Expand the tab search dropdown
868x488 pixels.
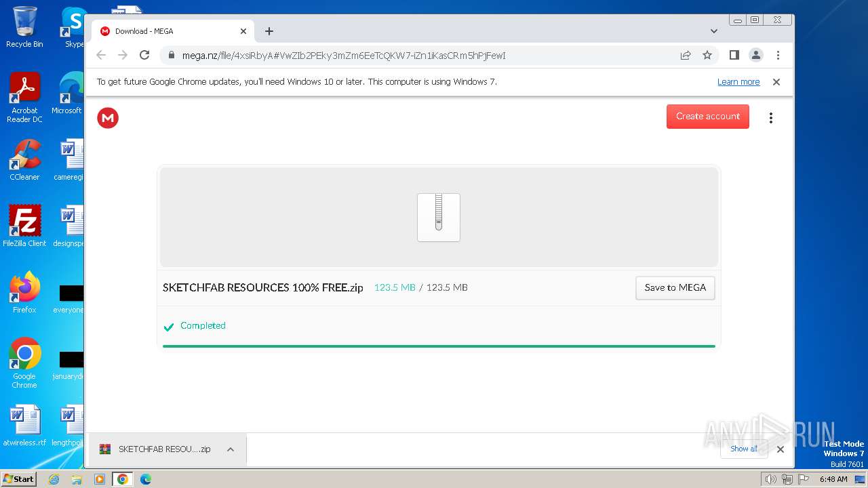pos(713,31)
